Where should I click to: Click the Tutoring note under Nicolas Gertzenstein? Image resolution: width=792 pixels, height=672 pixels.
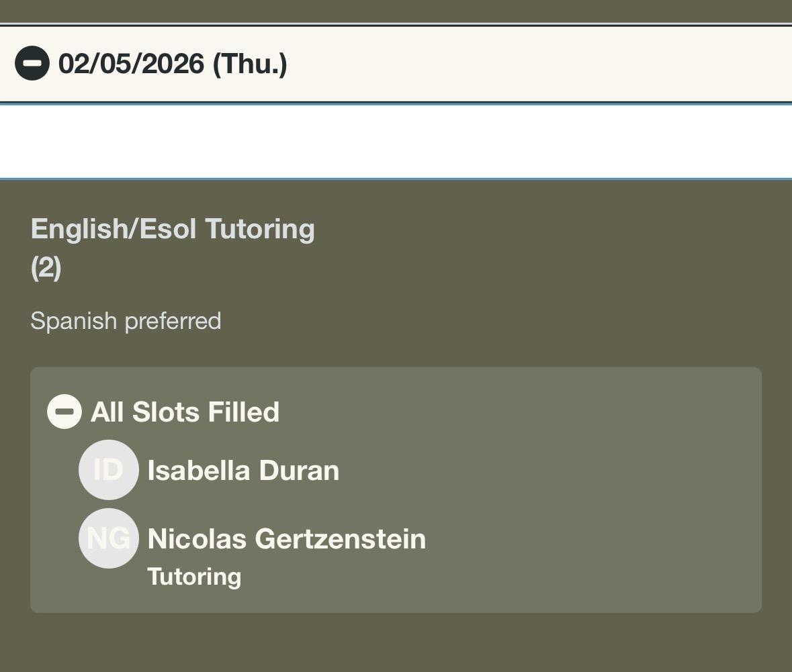(x=194, y=577)
